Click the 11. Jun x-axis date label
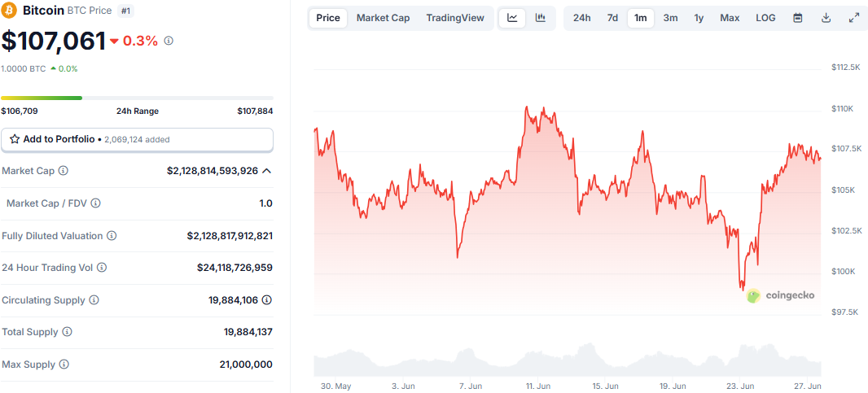This screenshot has width=868, height=393. (538, 386)
